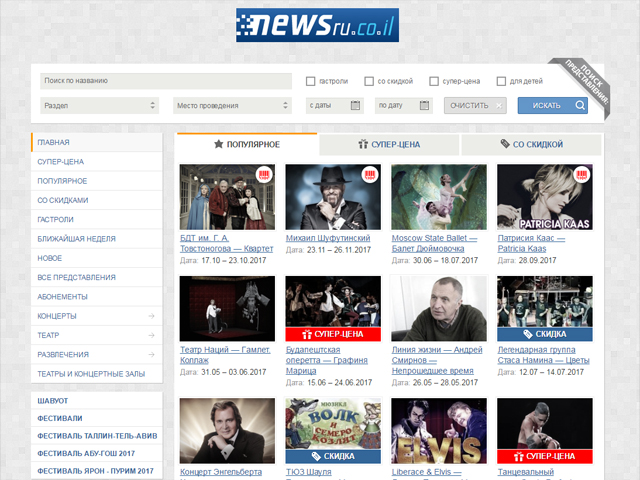
Task: Open link 'Будапештская оперетта — Графиня Марица'
Action: [327, 360]
